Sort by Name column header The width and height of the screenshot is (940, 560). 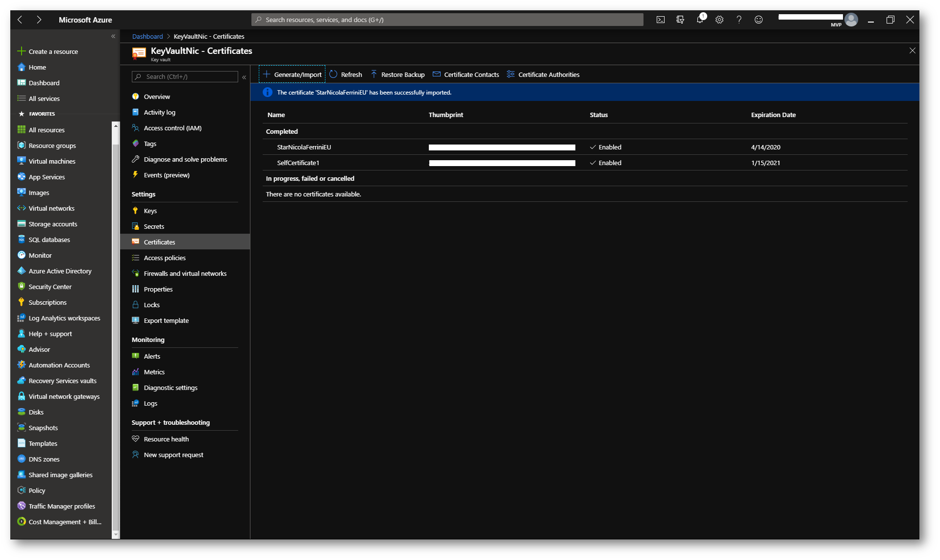coord(276,115)
